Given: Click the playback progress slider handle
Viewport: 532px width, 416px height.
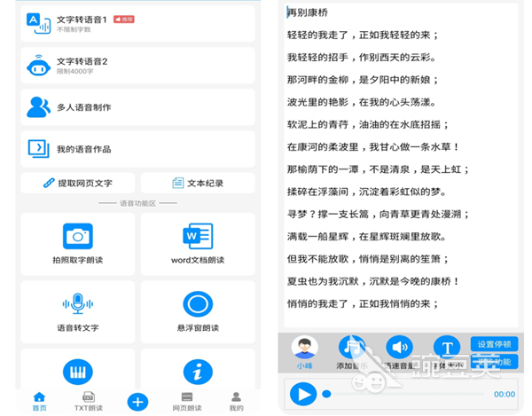Looking at the screenshot, I should click(x=326, y=394).
